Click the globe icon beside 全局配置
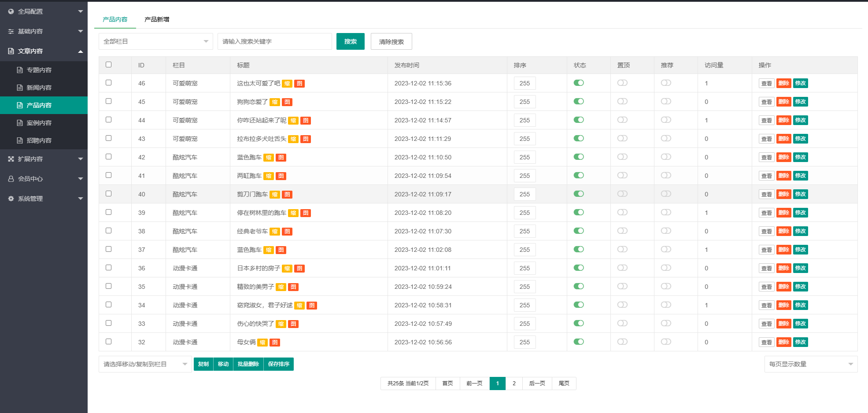Image resolution: width=868 pixels, height=413 pixels. point(11,11)
